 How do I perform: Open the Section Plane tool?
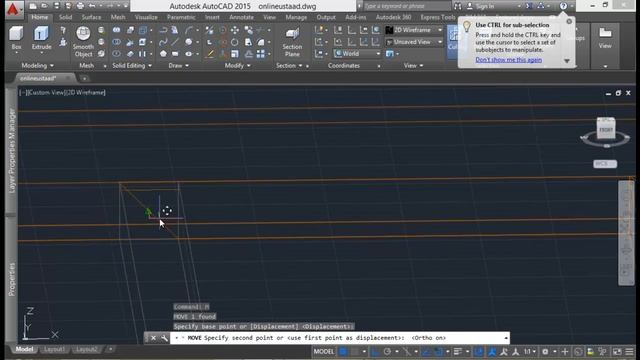click(x=292, y=42)
